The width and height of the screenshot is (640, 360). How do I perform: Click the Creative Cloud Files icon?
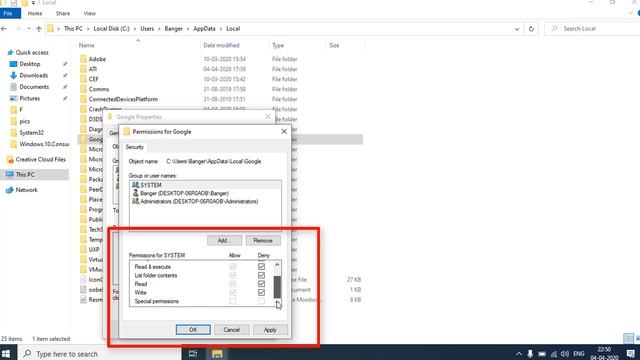point(10,160)
